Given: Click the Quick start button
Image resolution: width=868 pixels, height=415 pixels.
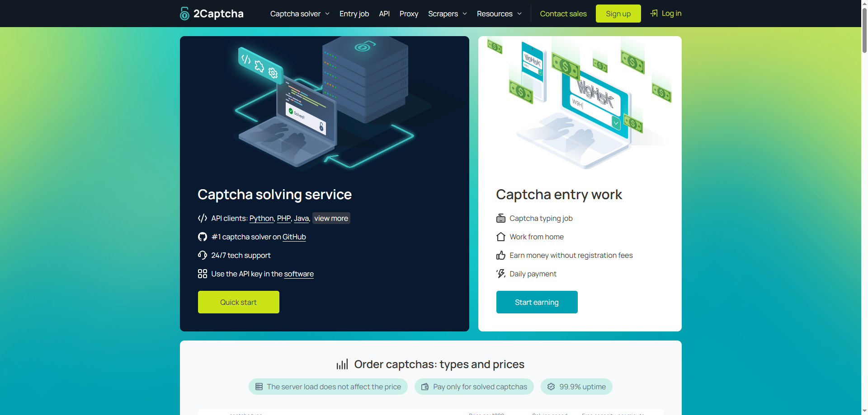Looking at the screenshot, I should point(239,302).
